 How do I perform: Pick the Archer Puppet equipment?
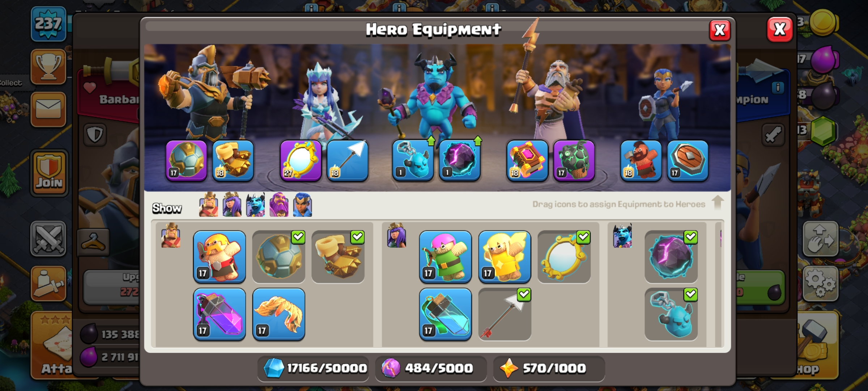pyautogui.click(x=446, y=257)
